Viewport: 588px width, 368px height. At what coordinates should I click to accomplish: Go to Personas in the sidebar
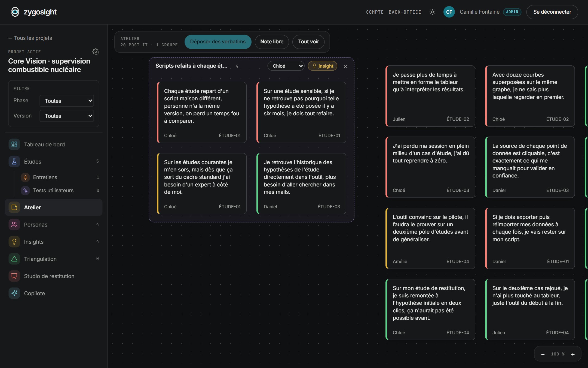click(54, 225)
